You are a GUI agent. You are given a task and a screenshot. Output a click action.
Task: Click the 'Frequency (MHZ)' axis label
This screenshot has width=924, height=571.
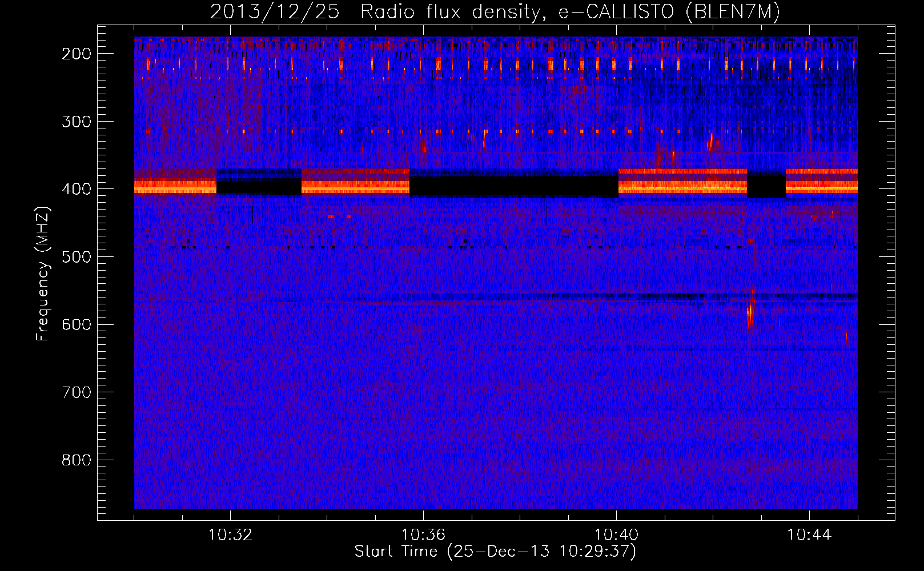(x=43, y=274)
